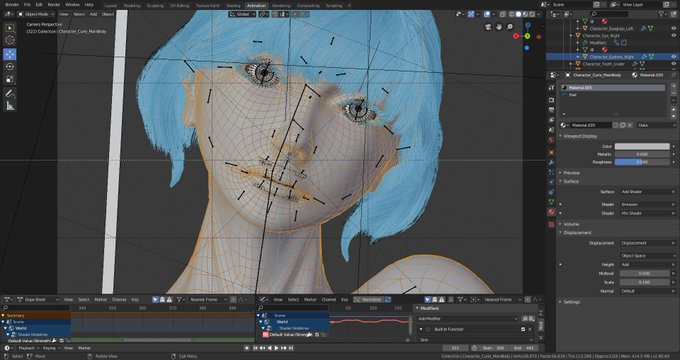
Task: Open the Modifiers wrench properties tab
Action: click(x=551, y=162)
